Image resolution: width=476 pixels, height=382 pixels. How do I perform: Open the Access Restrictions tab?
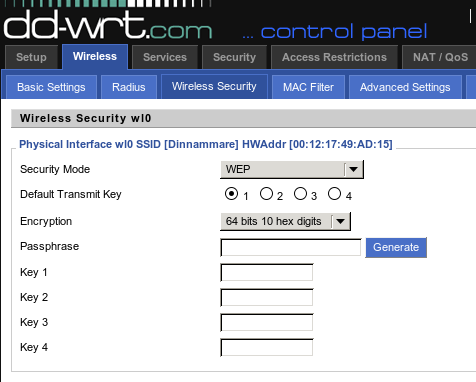click(x=334, y=57)
